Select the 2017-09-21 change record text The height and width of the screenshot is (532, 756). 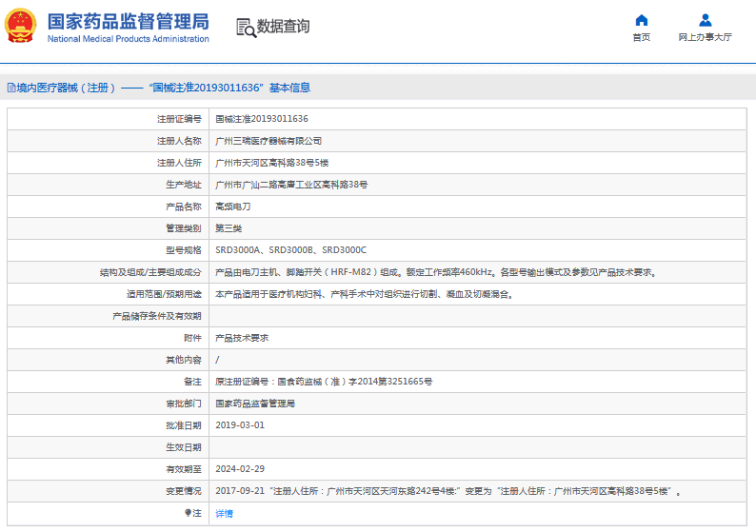click(x=448, y=491)
